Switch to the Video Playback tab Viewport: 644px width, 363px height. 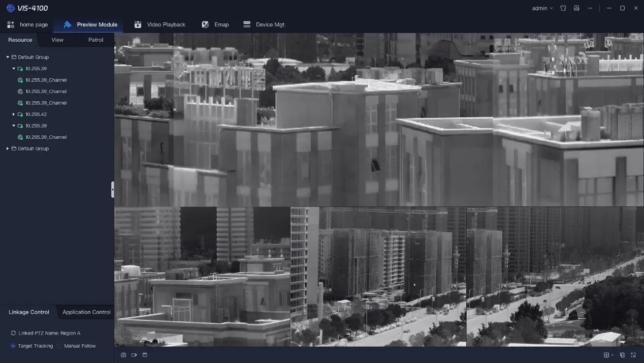pyautogui.click(x=160, y=24)
